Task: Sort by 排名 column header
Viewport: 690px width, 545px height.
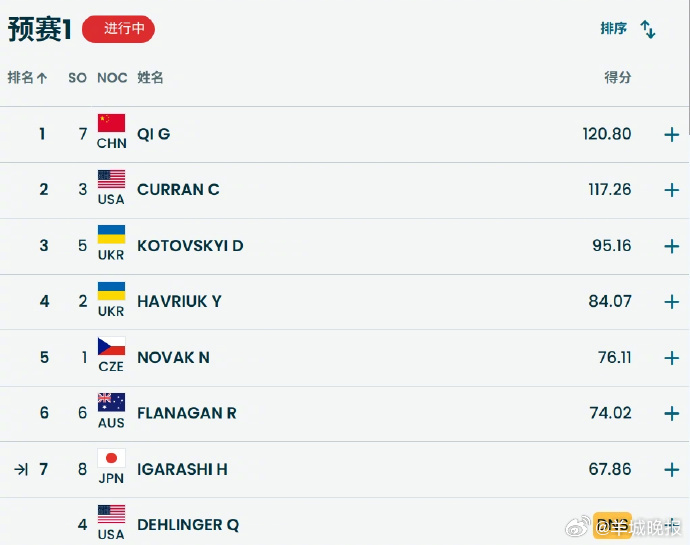Action: (27, 78)
